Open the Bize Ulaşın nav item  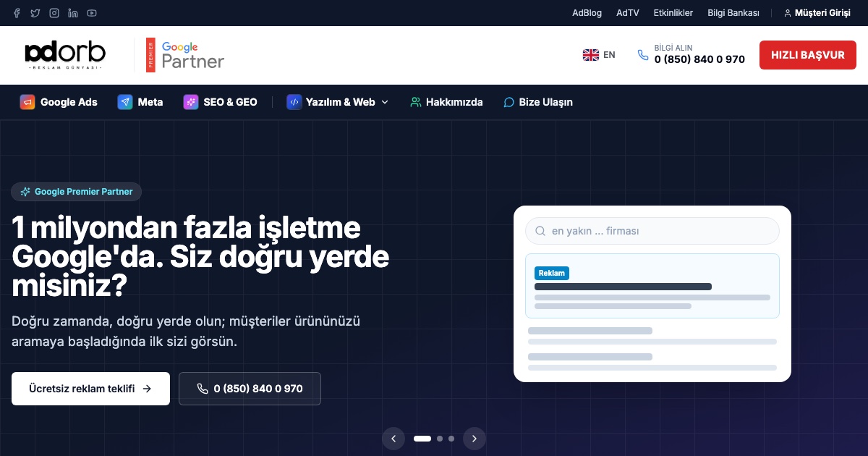tap(538, 102)
